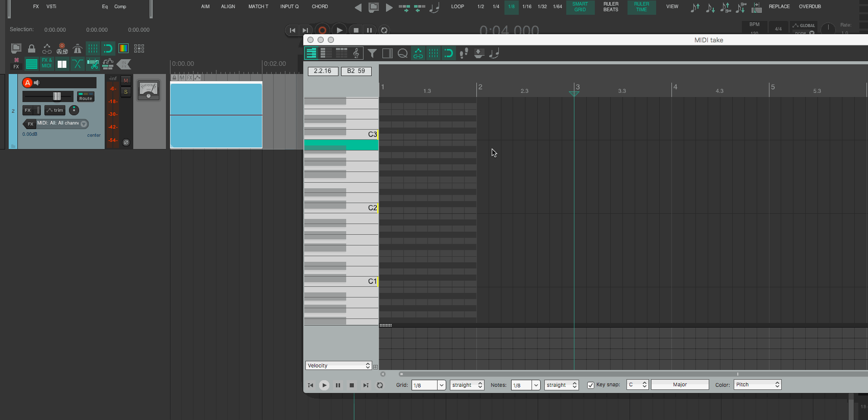The height and width of the screenshot is (420, 868).
Task: Open the Color Pitch dropdown
Action: click(x=758, y=385)
